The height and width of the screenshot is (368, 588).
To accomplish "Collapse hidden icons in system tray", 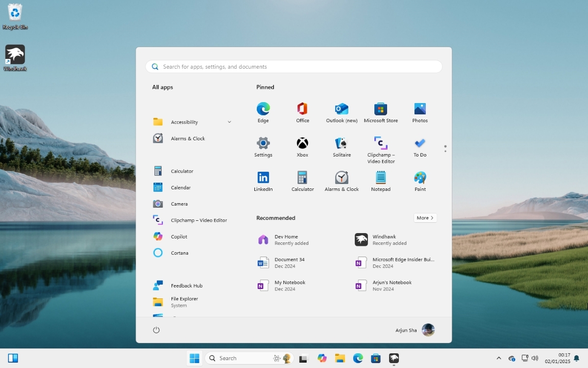I will (x=499, y=358).
